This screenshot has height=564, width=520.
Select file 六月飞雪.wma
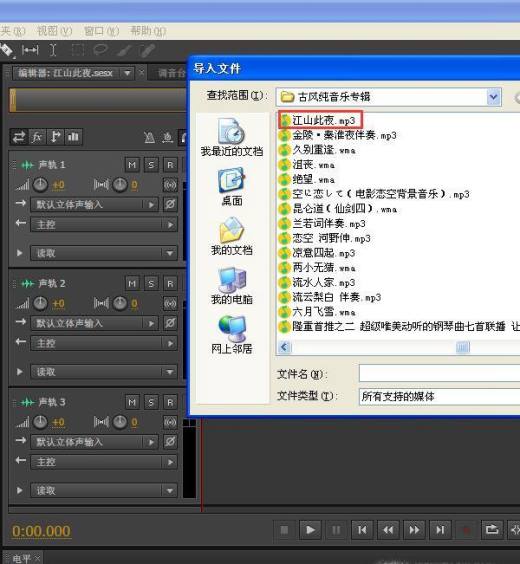coord(318,312)
